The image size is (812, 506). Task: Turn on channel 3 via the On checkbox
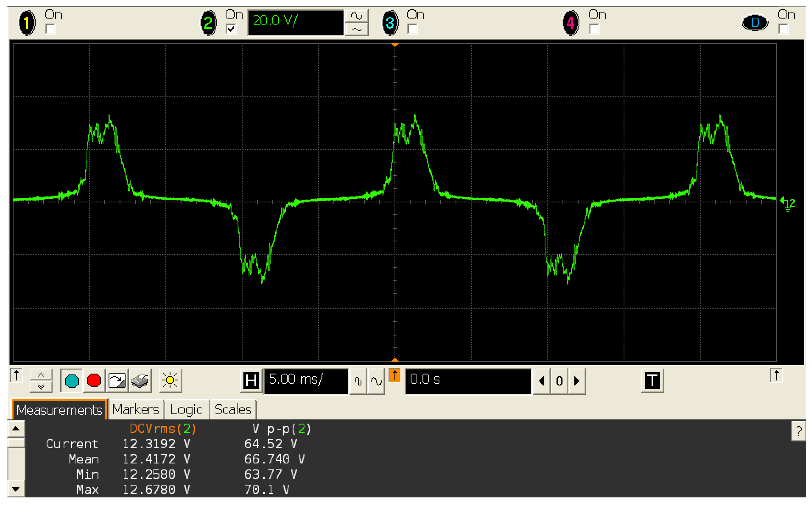pos(413,30)
